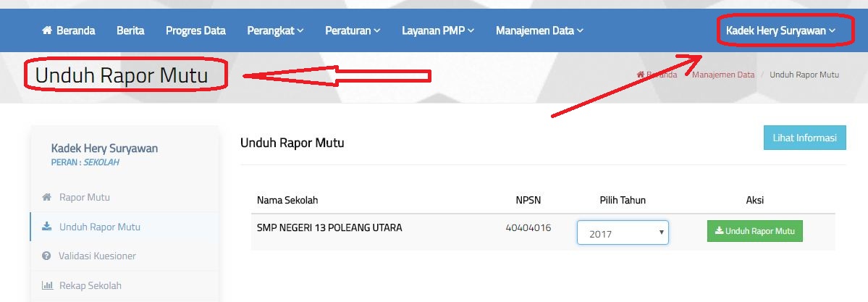Expand the Peraturan dropdown menu
868x302 pixels.
point(353,30)
